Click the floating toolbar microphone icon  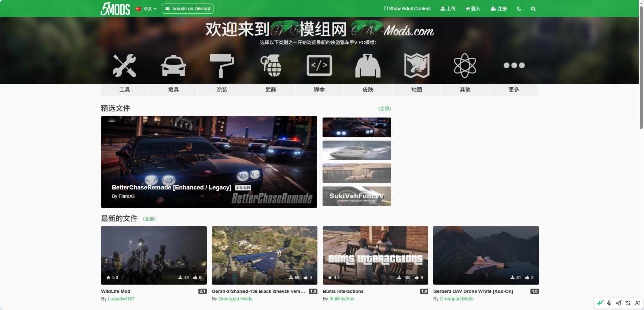coord(609,303)
